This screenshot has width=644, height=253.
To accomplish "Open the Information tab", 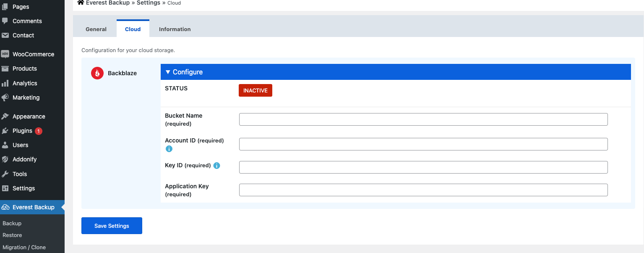I will coord(175,29).
